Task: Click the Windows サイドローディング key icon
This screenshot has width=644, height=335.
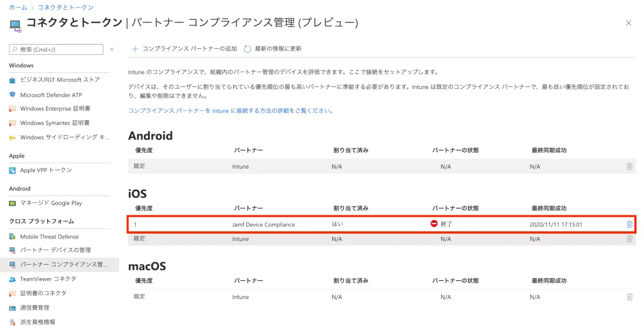Action: [12, 137]
